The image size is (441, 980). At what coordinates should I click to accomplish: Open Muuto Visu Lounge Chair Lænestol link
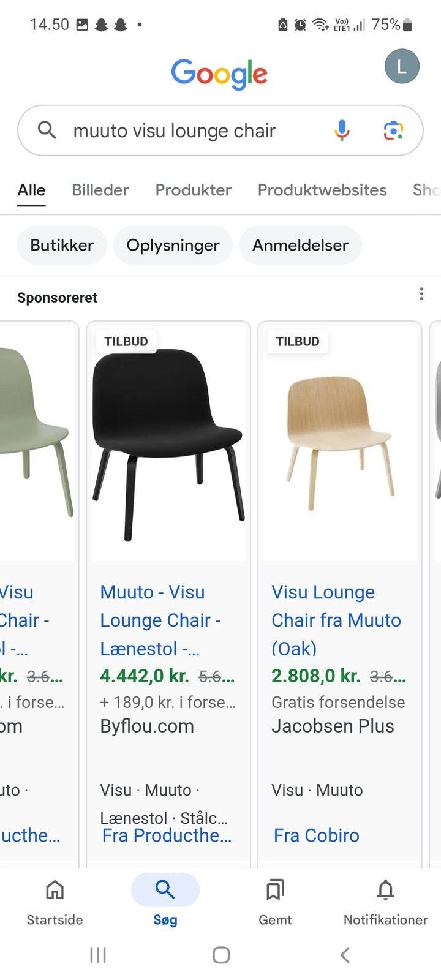160,620
